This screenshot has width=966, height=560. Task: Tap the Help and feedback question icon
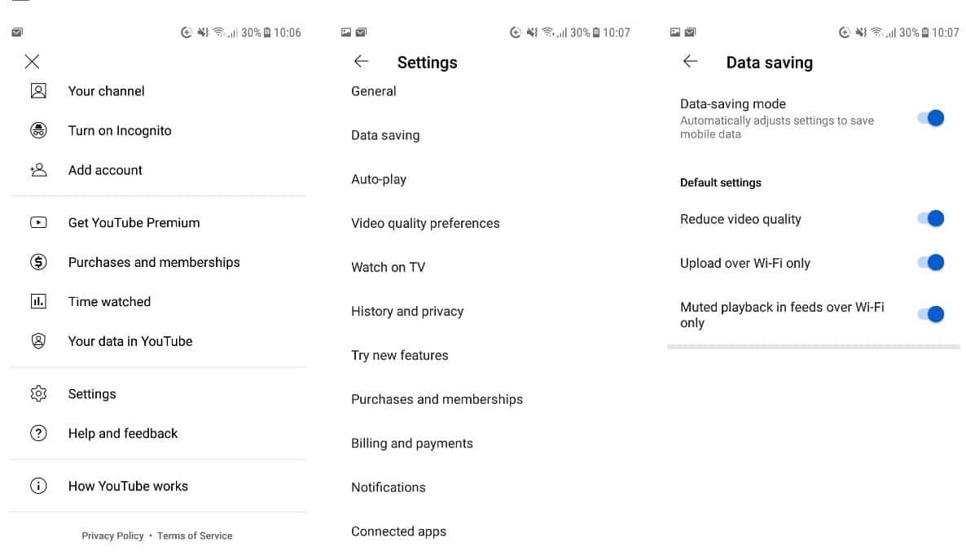pos(38,433)
